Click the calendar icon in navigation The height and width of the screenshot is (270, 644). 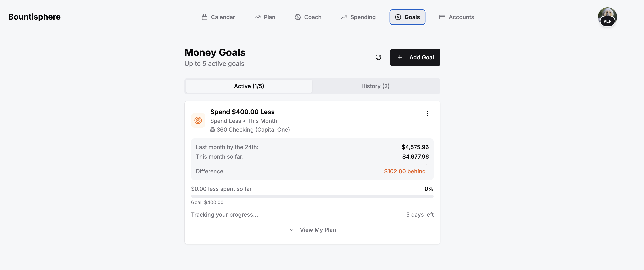[204, 17]
